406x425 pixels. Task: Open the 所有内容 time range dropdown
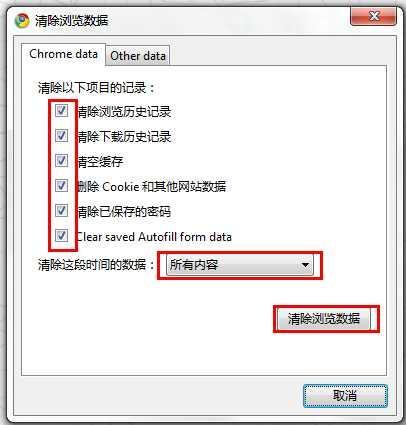(240, 265)
